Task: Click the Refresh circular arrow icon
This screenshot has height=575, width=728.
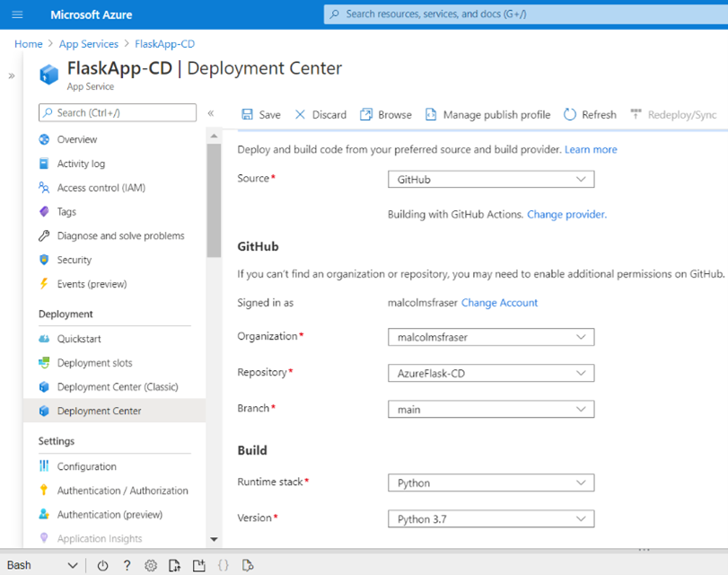Action: pos(570,114)
